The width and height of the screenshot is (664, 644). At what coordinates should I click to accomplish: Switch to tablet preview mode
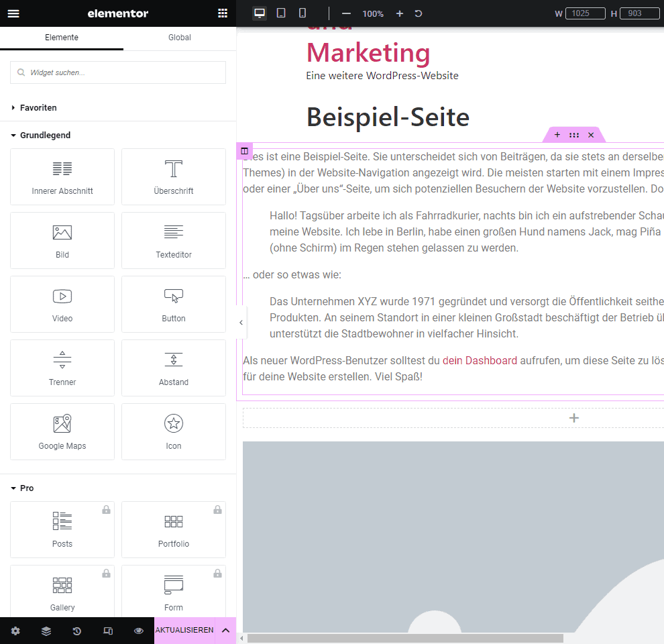[x=281, y=13]
